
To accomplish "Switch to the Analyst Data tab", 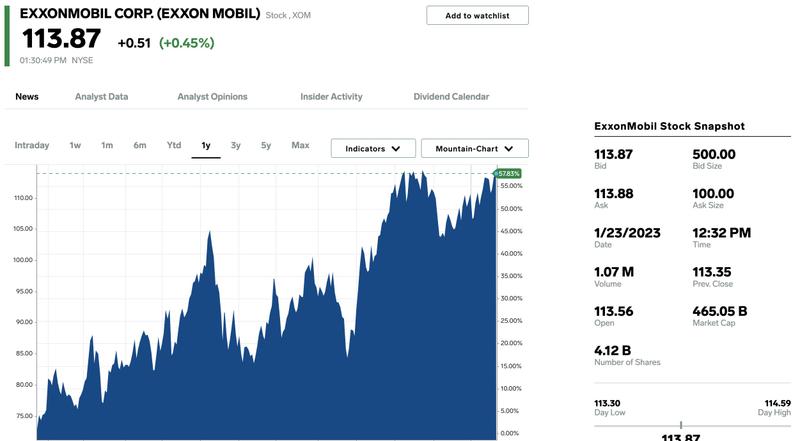I will 102,96.
